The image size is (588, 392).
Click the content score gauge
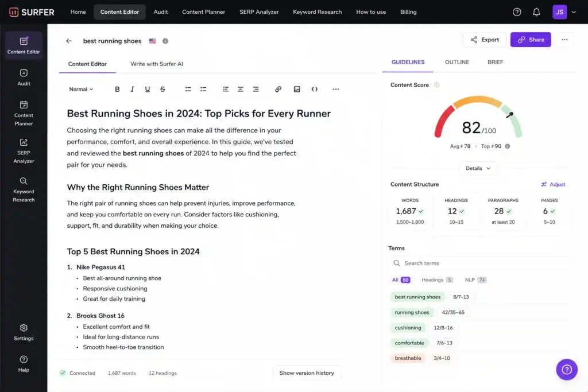(x=478, y=118)
